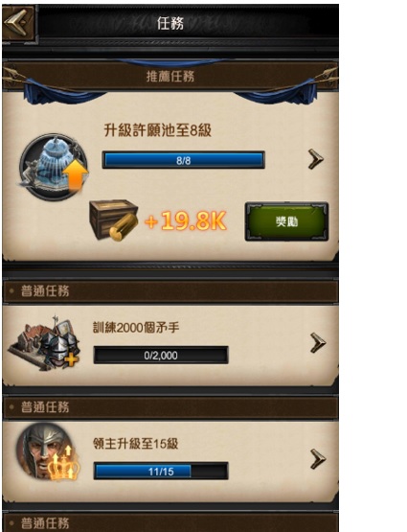Screen dimensions: 407x532
Task: Select the second 普通任務 section header
Action: pyautogui.click(x=170, y=406)
